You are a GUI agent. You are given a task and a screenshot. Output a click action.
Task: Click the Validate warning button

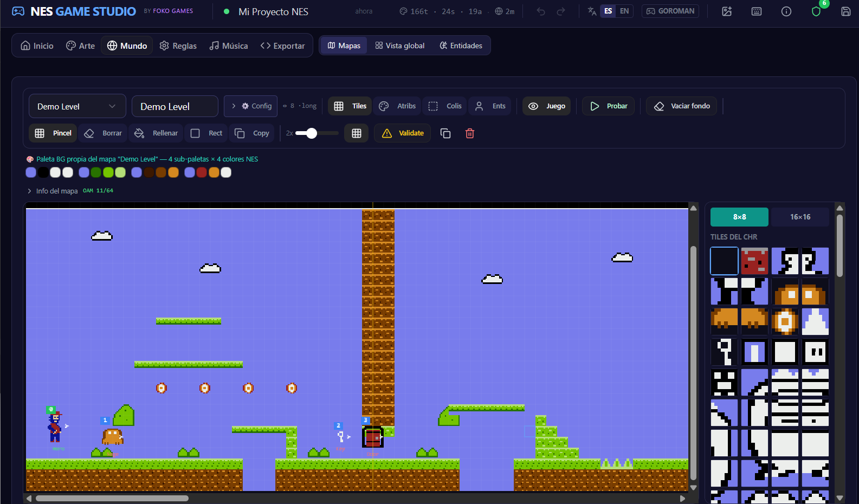[x=403, y=133]
